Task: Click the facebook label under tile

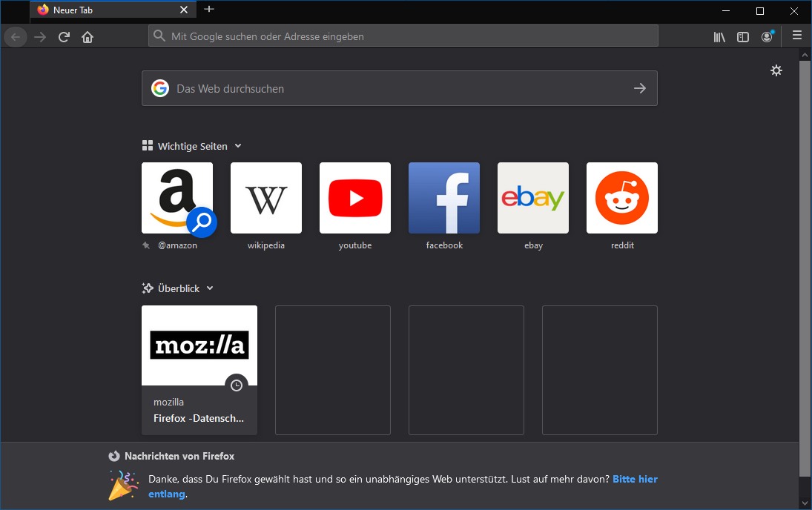Action: pos(444,245)
